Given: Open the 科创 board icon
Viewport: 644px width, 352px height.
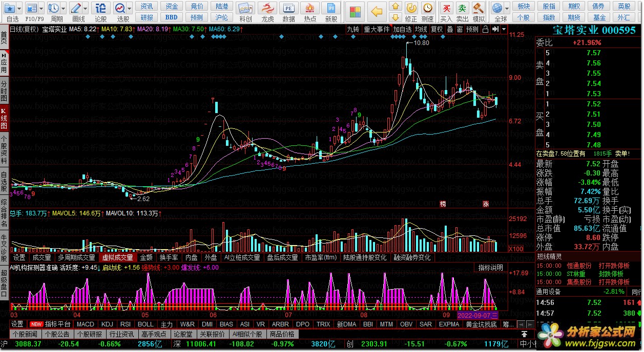Looking at the screenshot, I should click(245, 9).
